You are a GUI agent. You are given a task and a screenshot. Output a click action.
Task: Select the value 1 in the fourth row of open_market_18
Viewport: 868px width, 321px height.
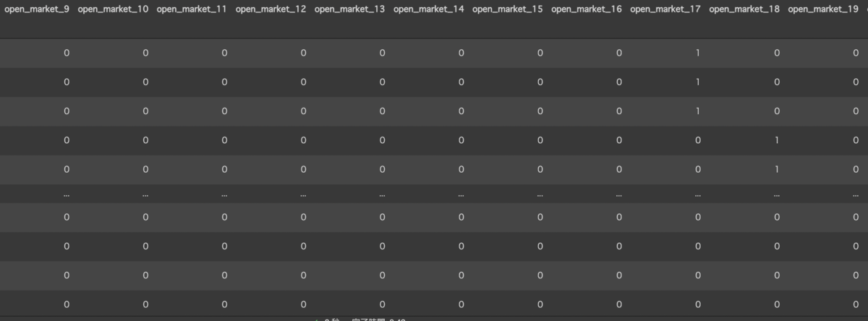pos(776,140)
